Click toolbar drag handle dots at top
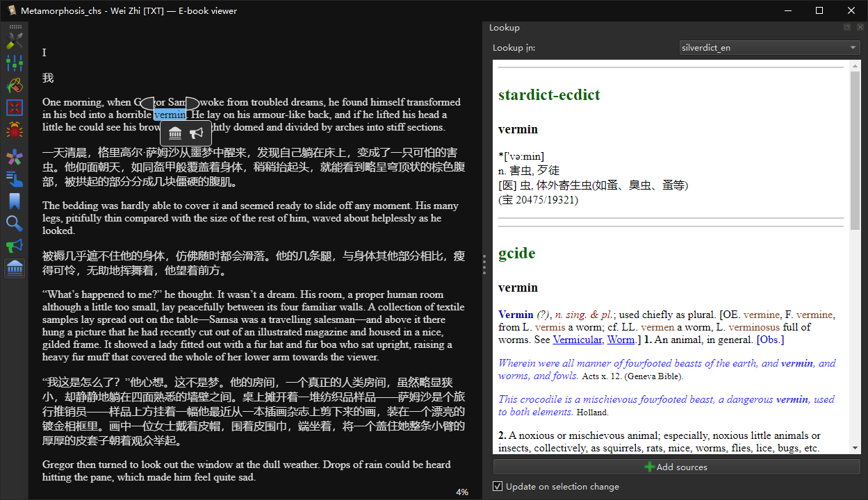This screenshot has width=868, height=500. (15, 26)
